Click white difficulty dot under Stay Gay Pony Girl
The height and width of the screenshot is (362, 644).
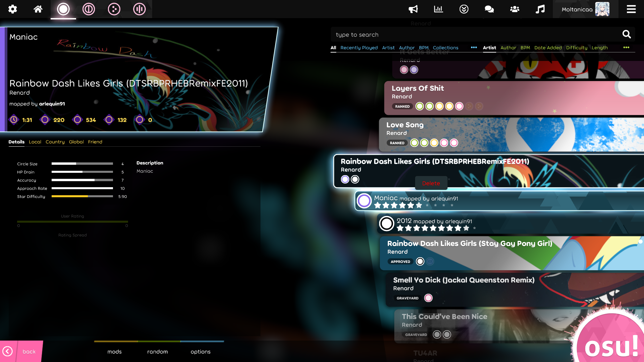coord(420,262)
